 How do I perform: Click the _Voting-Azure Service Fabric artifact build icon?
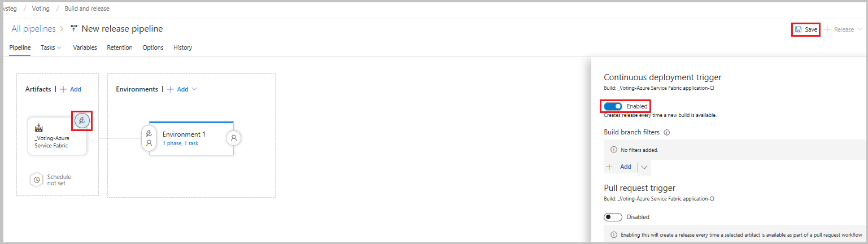(x=38, y=128)
